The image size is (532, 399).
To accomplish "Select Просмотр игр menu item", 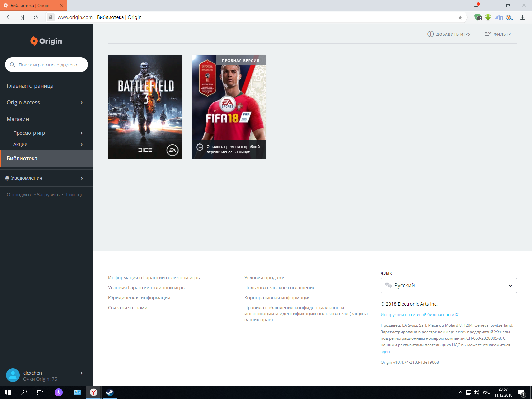I will pyautogui.click(x=29, y=133).
